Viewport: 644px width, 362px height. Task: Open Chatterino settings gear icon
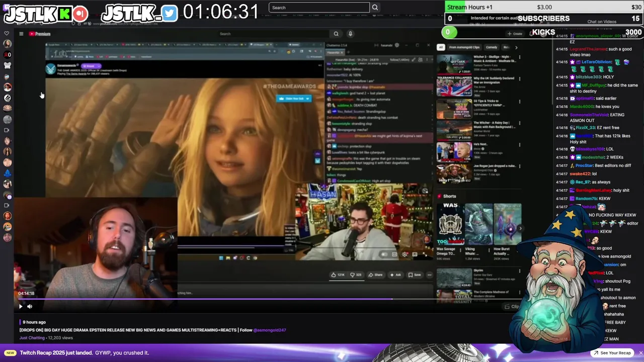(x=397, y=45)
